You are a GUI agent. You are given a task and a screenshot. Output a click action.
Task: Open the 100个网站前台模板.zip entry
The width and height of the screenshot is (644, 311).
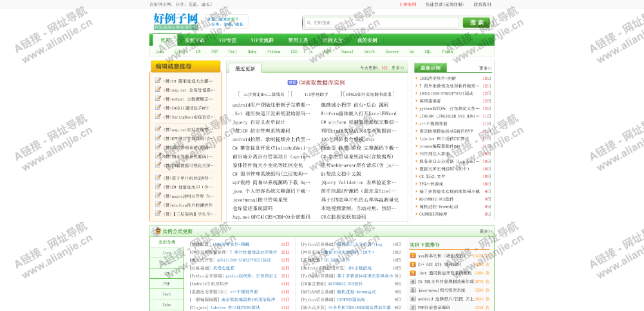(348, 139)
